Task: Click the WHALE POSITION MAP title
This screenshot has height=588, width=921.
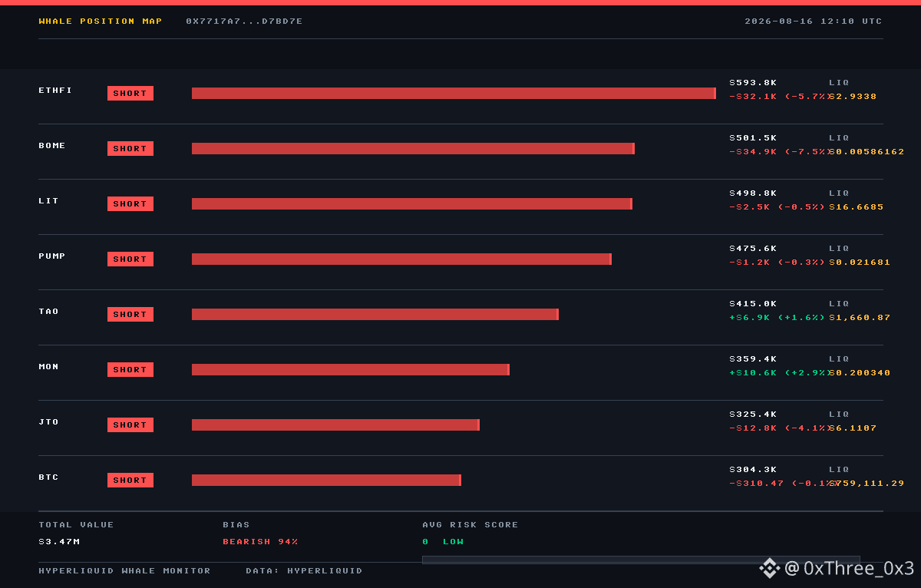Action: point(101,21)
